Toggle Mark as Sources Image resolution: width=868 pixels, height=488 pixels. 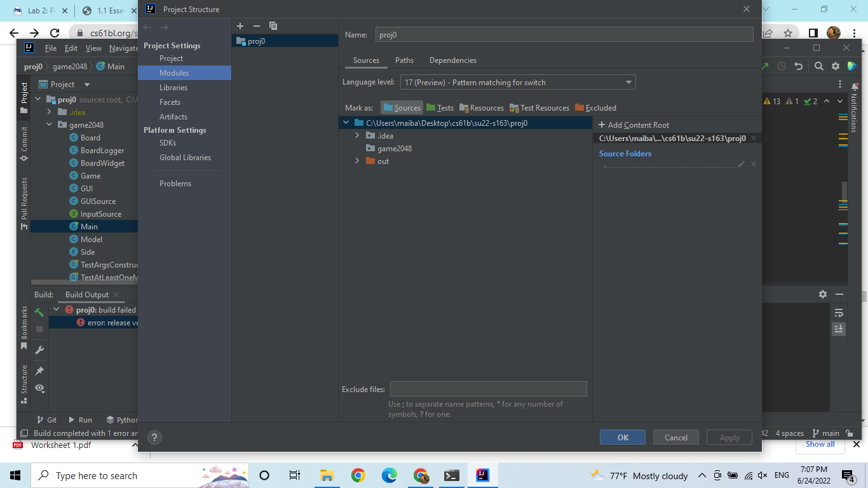click(x=402, y=108)
